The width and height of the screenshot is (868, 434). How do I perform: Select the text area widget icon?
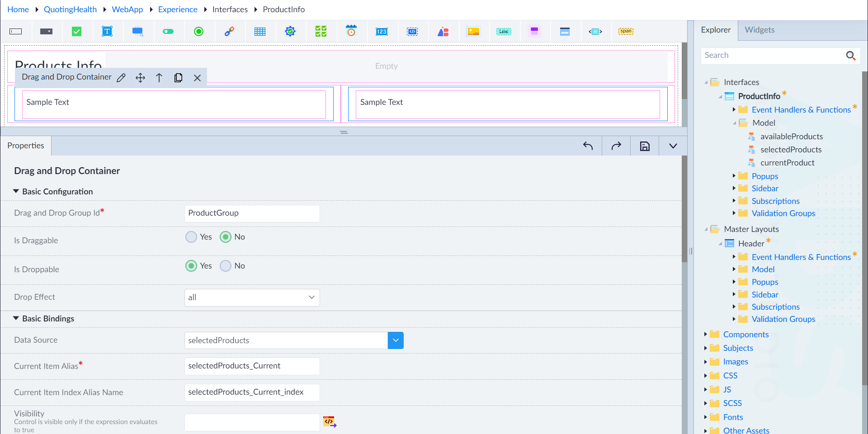pos(107,31)
